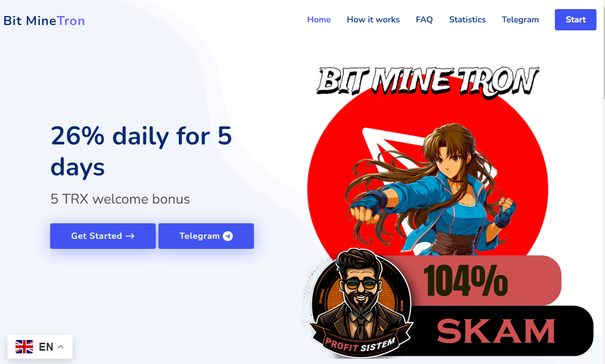The width and height of the screenshot is (605, 364).
Task: Click the Bit MineTron site logo
Action: click(x=44, y=20)
